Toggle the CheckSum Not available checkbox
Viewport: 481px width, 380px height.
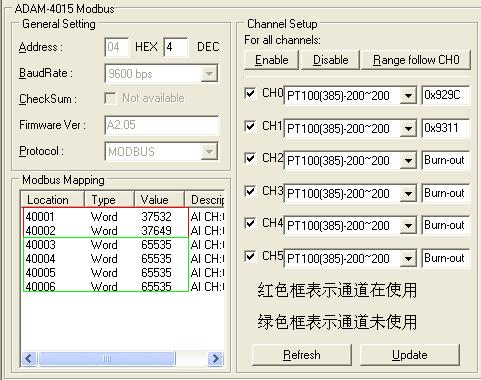tap(110, 98)
